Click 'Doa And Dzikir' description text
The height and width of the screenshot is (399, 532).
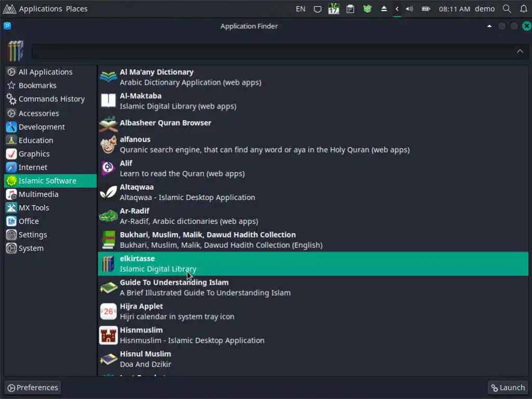point(145,364)
